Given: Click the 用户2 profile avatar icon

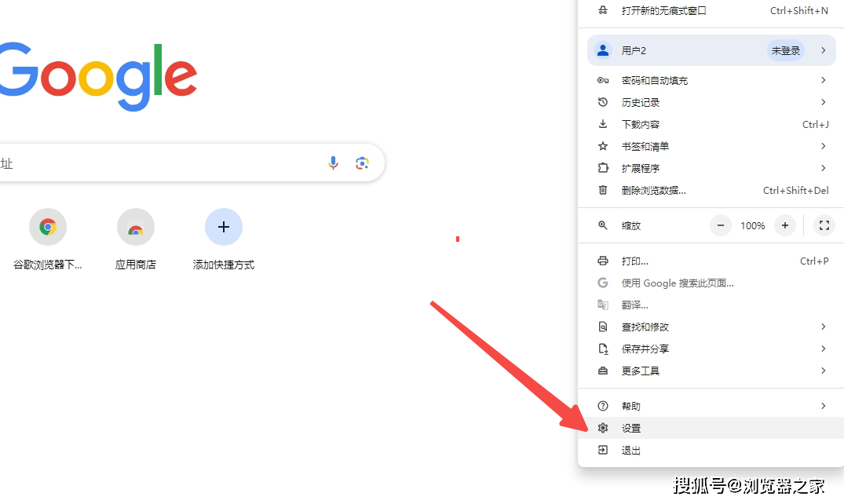Looking at the screenshot, I should (x=603, y=50).
